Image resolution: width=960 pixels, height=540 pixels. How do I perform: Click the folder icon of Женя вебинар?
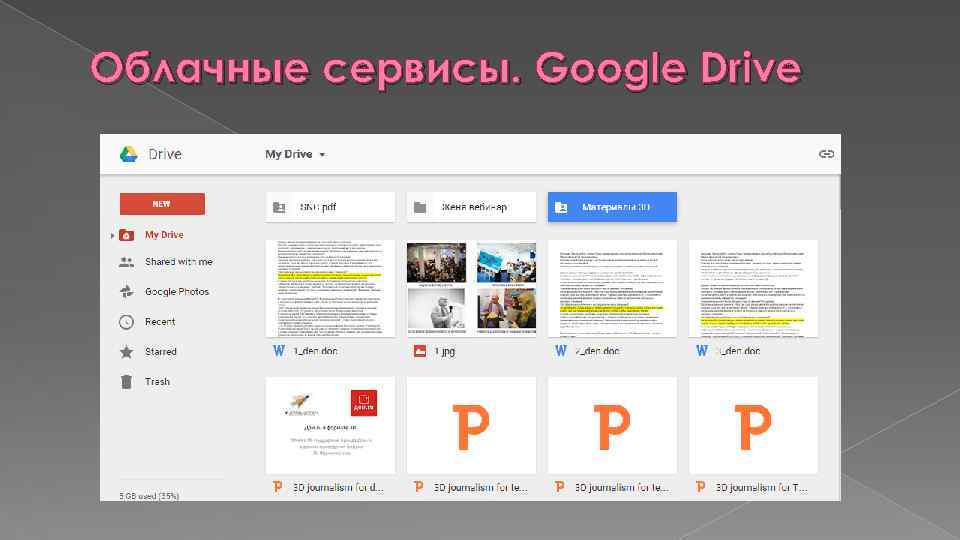[420, 208]
